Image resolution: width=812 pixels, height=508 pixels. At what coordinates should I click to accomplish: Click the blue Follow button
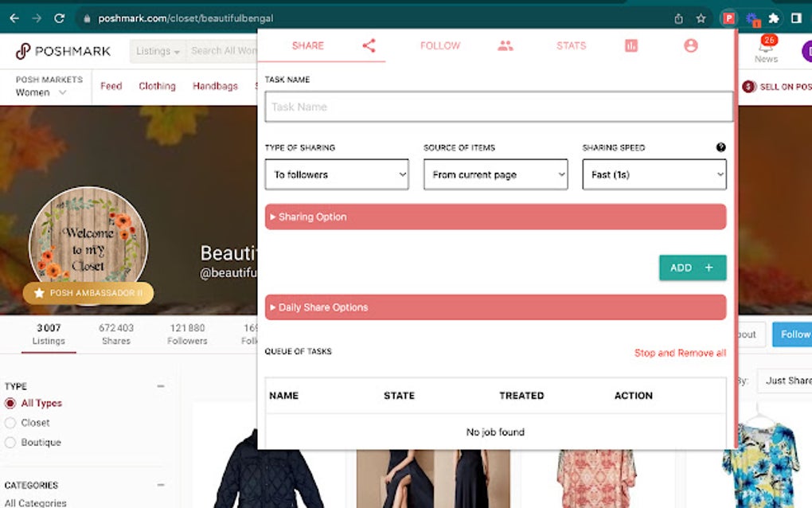coord(792,334)
